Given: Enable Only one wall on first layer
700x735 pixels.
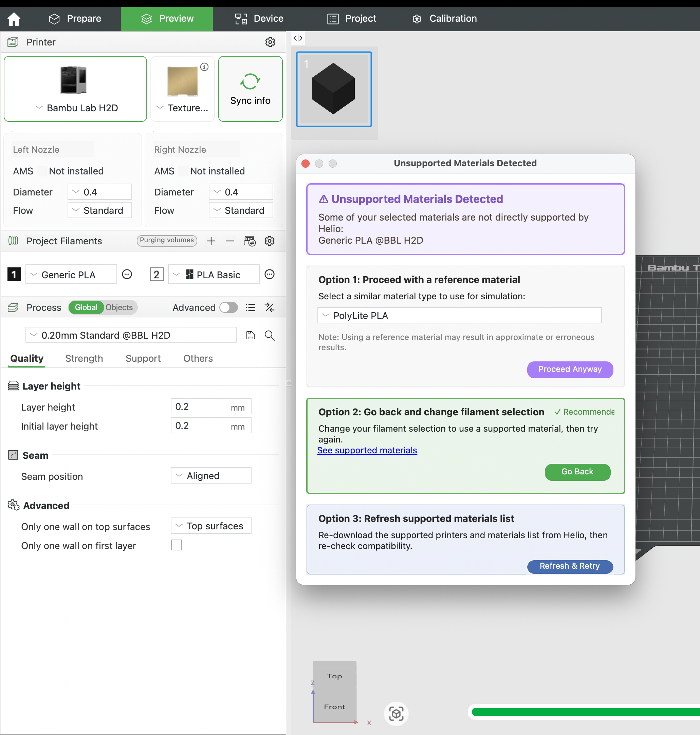Looking at the screenshot, I should click(177, 545).
